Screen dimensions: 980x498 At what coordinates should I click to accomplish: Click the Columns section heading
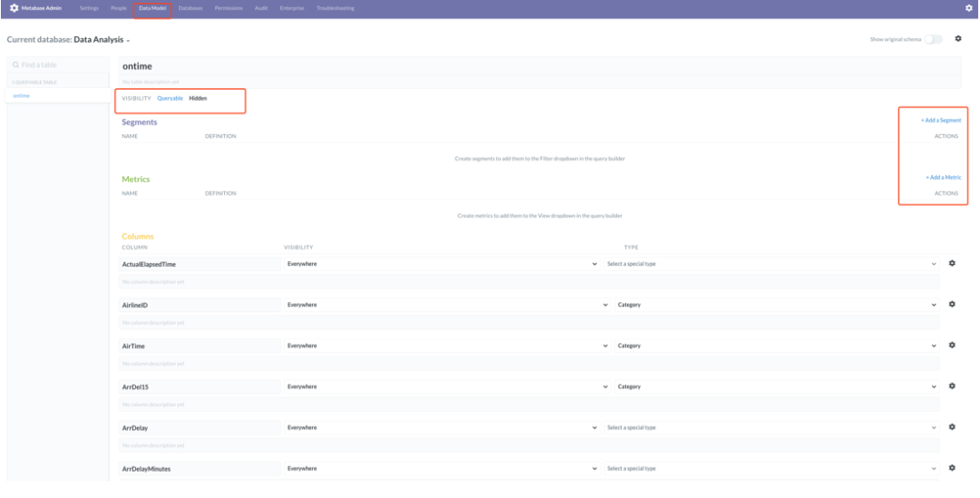(138, 236)
